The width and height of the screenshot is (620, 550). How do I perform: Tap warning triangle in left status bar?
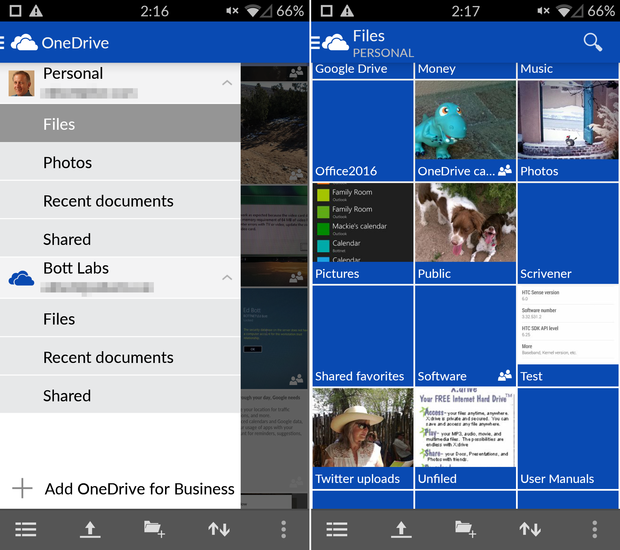coord(36,11)
